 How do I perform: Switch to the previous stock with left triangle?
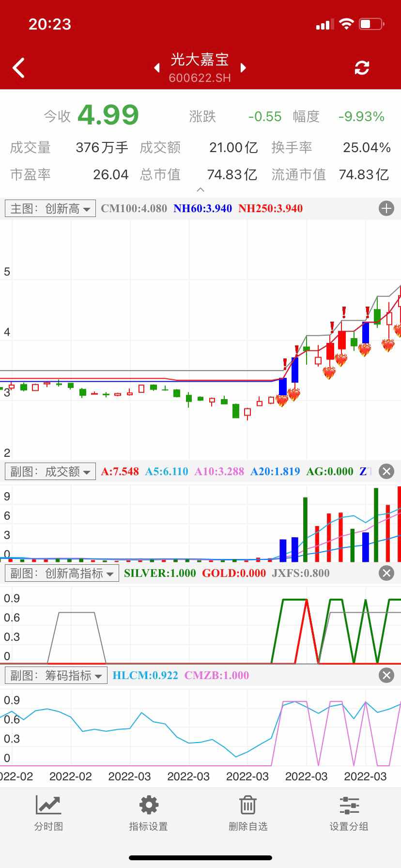(x=157, y=68)
